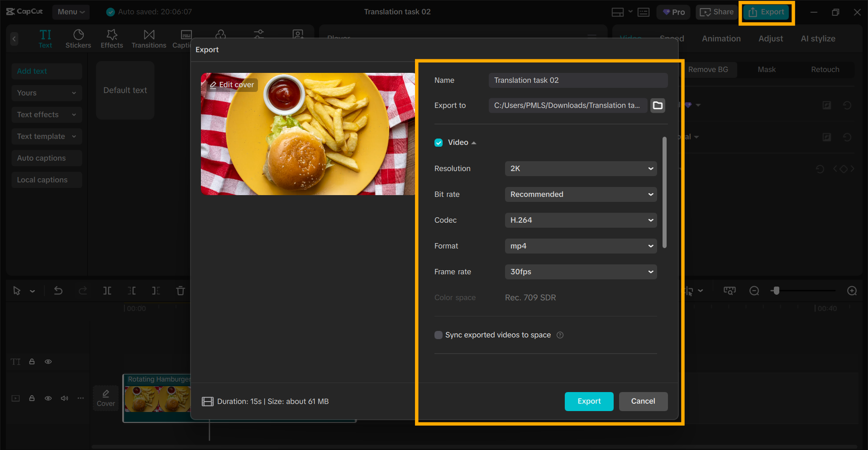Browse for the export folder
868x450 pixels.
pyautogui.click(x=658, y=105)
